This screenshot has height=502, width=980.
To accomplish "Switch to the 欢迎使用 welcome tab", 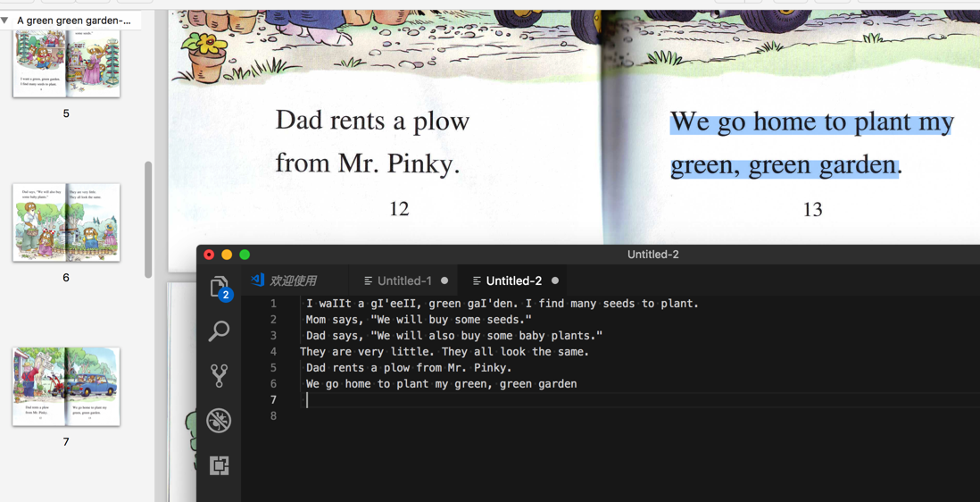I will [293, 280].
